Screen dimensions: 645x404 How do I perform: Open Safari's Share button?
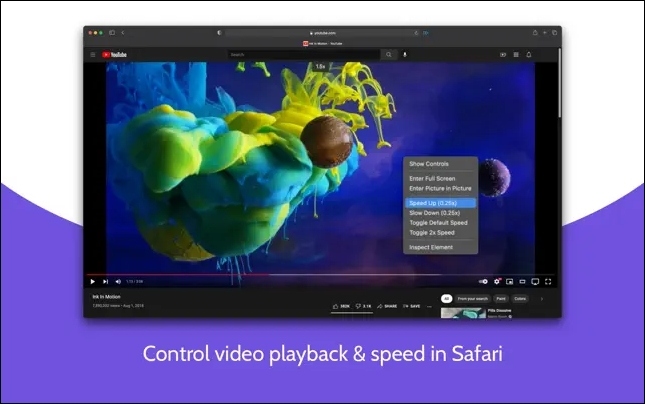click(x=535, y=33)
